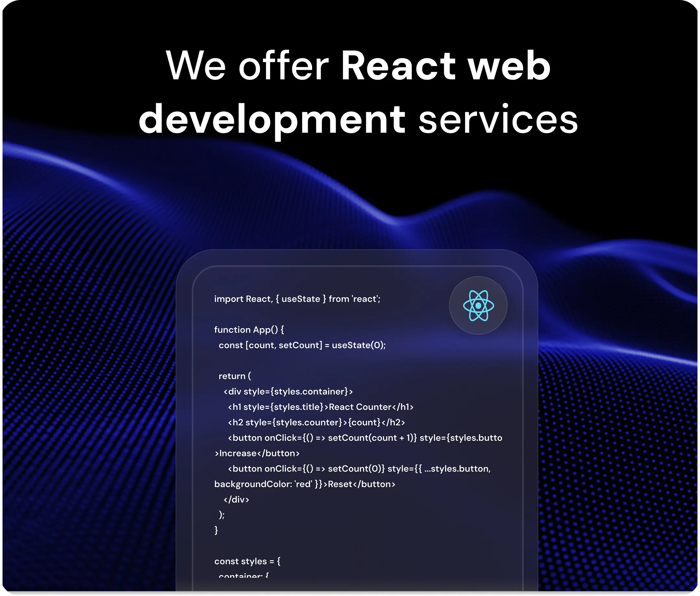Click the React atom logo icon
Viewport: 700px width, 596px height.
point(478,305)
